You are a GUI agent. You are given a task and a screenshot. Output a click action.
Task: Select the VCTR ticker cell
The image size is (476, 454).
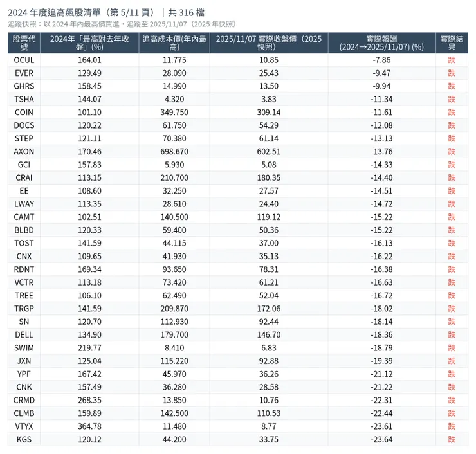point(24,282)
